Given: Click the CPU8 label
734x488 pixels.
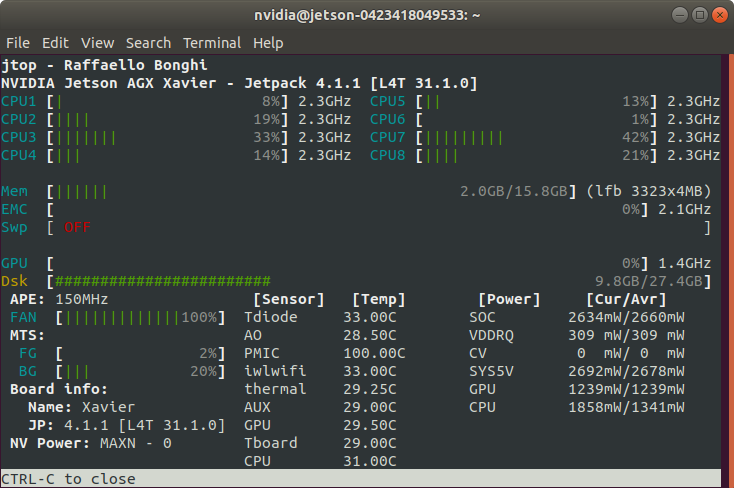Looking at the screenshot, I should (388, 155).
